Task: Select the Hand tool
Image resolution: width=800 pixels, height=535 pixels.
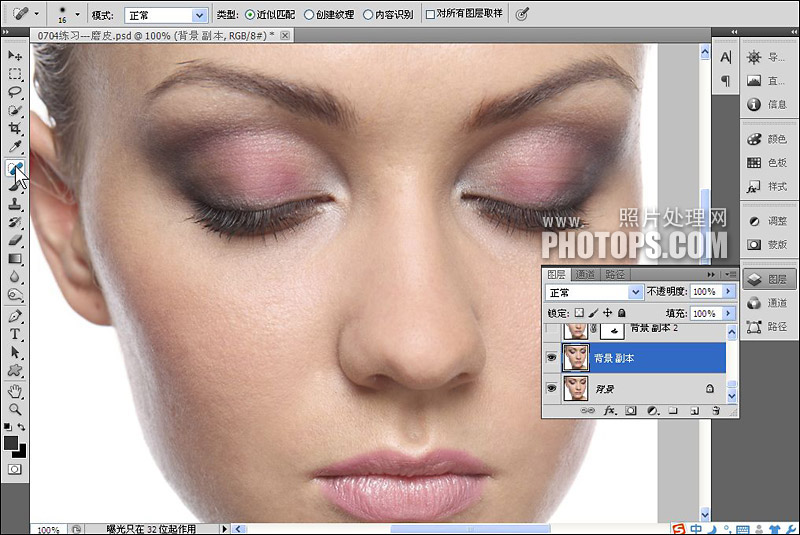Action: click(x=15, y=391)
